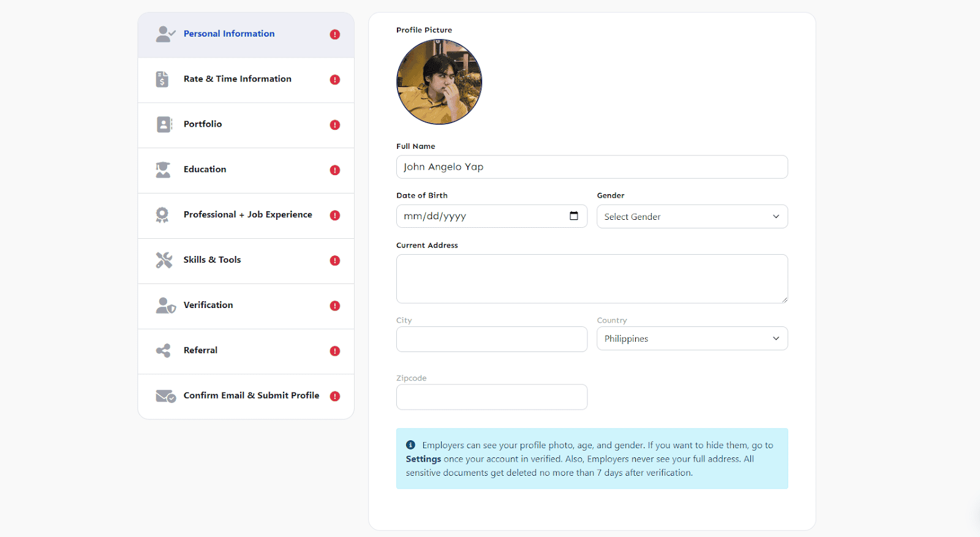Viewport: 980px width, 537px height.
Task: Open Confirm Email & Submit Profile section
Action: click(x=246, y=397)
